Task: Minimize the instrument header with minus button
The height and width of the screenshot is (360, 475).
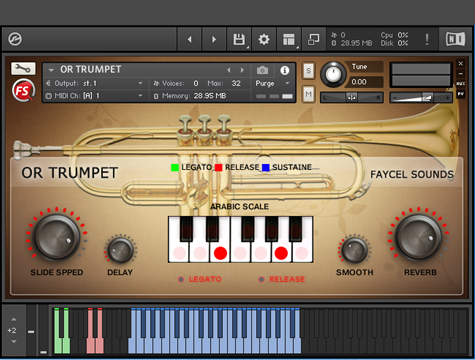Action: tap(461, 73)
